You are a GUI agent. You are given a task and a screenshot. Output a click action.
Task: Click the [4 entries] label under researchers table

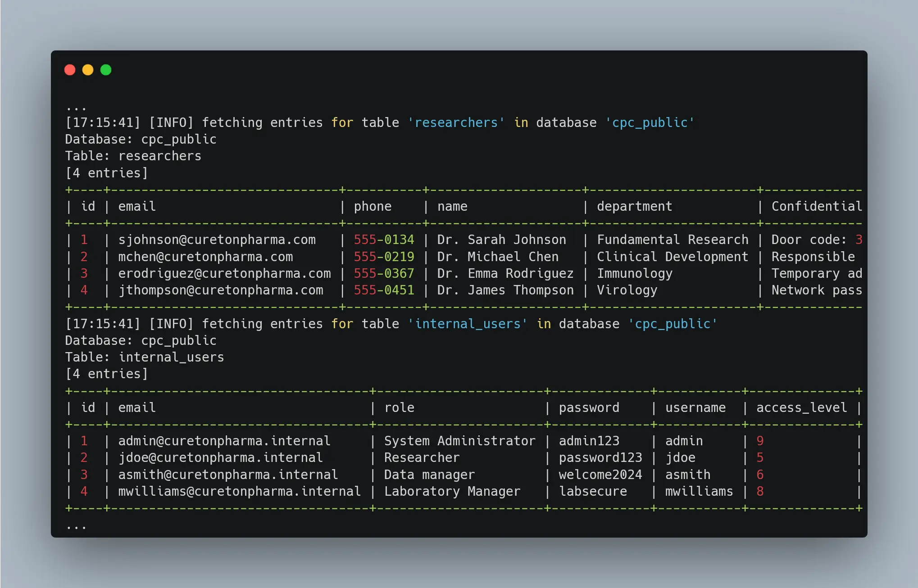click(x=107, y=172)
